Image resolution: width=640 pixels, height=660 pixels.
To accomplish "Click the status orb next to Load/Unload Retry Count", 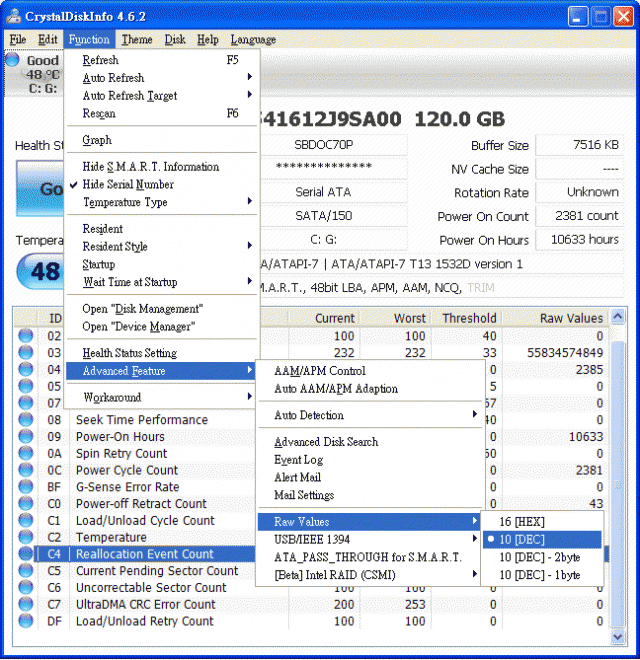I will 26,621.
